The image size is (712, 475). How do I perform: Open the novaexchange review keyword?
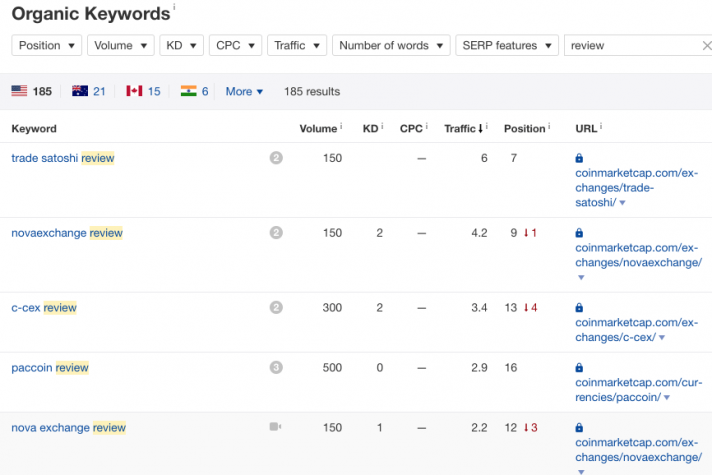pos(67,233)
